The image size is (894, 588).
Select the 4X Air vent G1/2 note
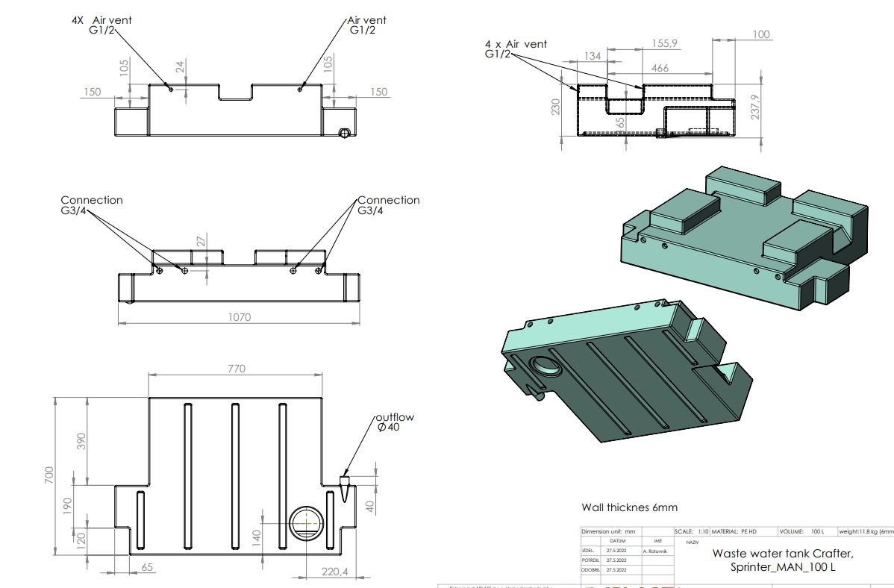click(x=101, y=25)
